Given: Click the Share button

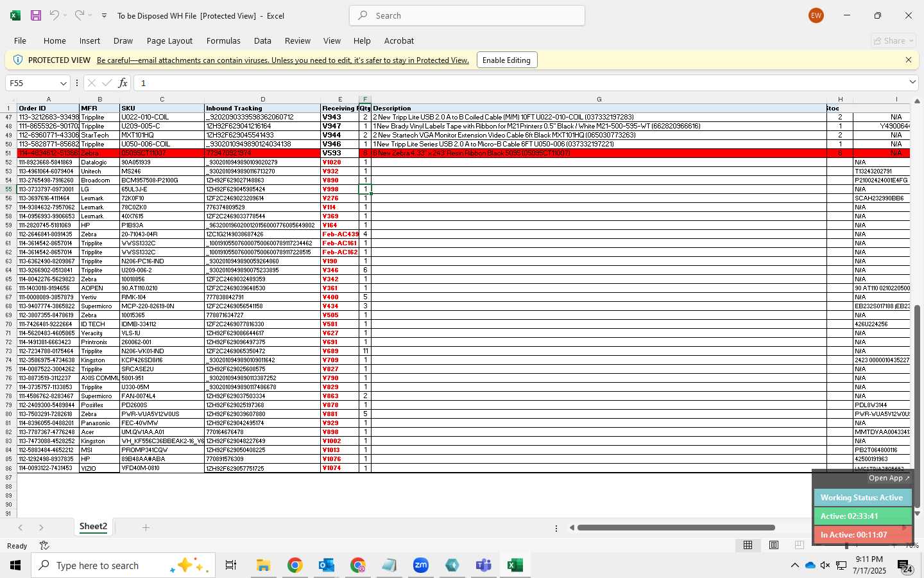Looking at the screenshot, I should pos(894,40).
